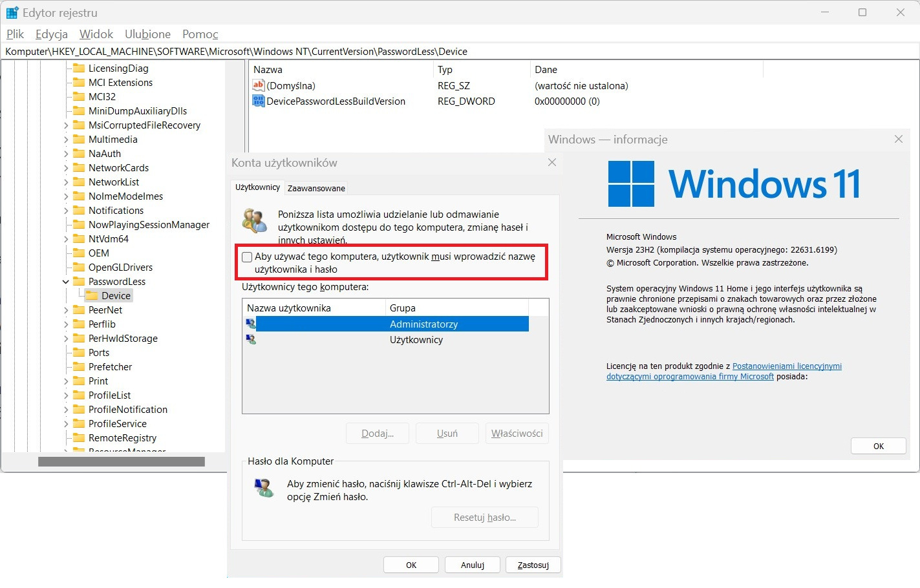Collapse the PasswordLess tree node
Image resolution: width=920 pixels, height=588 pixels.
point(66,282)
